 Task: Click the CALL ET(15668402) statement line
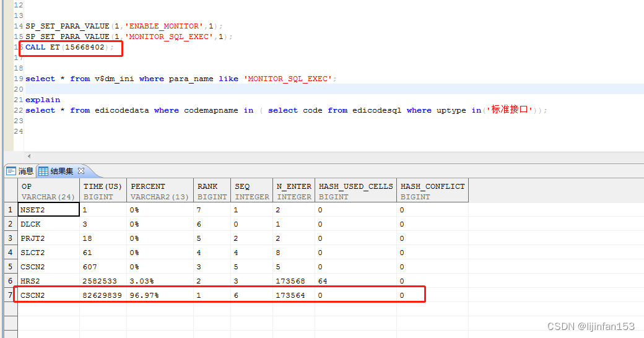69,47
